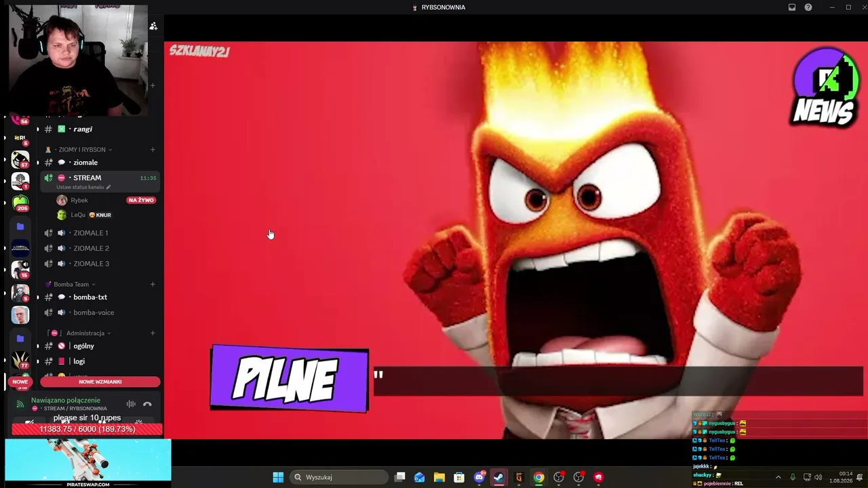Open Task View on the taskbar
868x488 pixels.
pos(400,477)
